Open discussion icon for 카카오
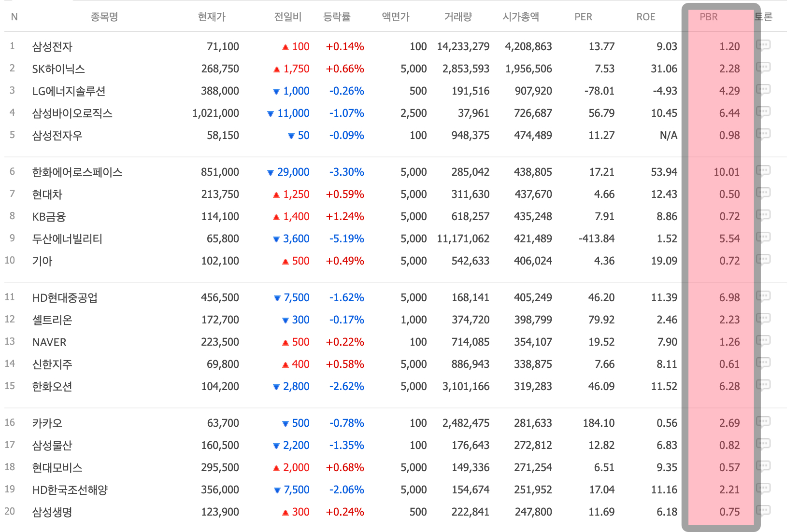The image size is (800, 532). (x=763, y=422)
